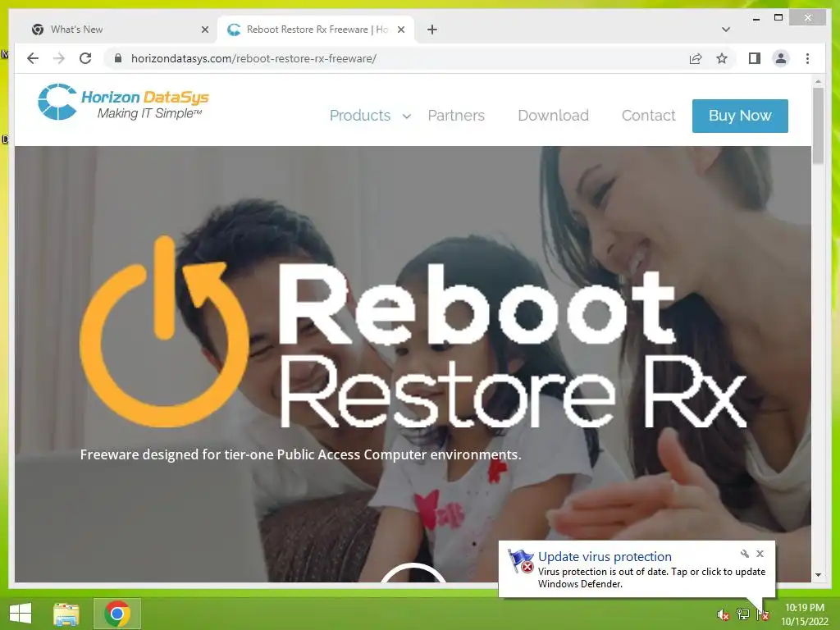Expand the Products dropdown chevron
Viewport: 840px width, 630px height.
pyautogui.click(x=407, y=116)
